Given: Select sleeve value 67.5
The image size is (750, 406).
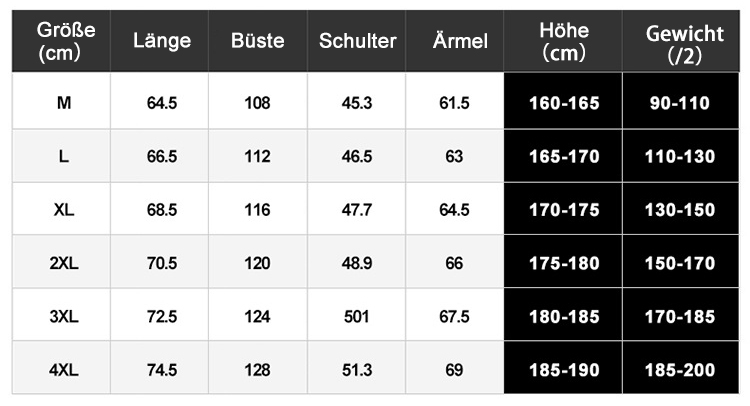Looking at the screenshot, I should coord(454,317).
